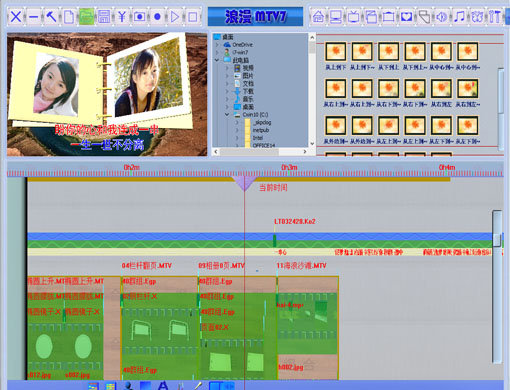Click the left arrow of the tree's horizontal scrollbar
Screen dimensions: 510x390
point(216,152)
